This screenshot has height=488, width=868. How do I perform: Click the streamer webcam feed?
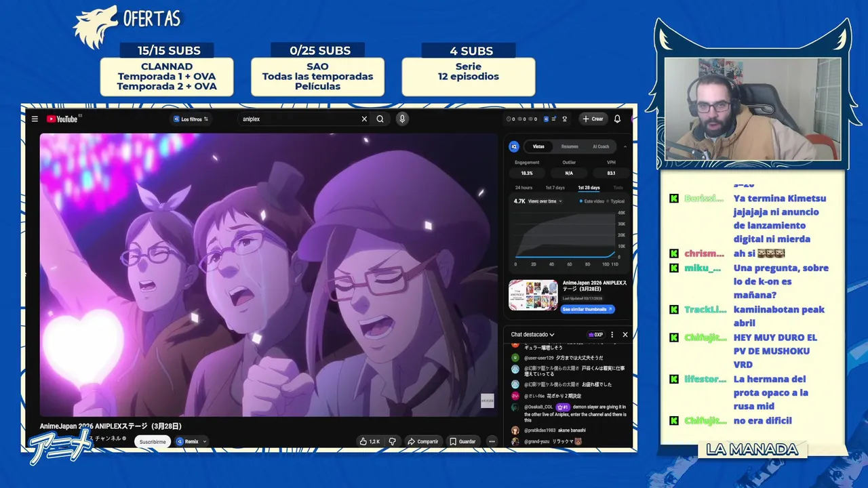coord(752,109)
